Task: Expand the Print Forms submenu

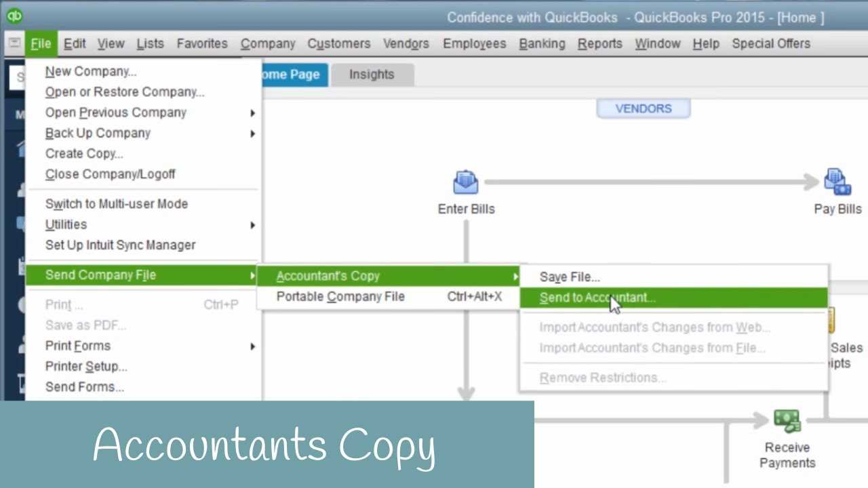Action: pos(143,346)
